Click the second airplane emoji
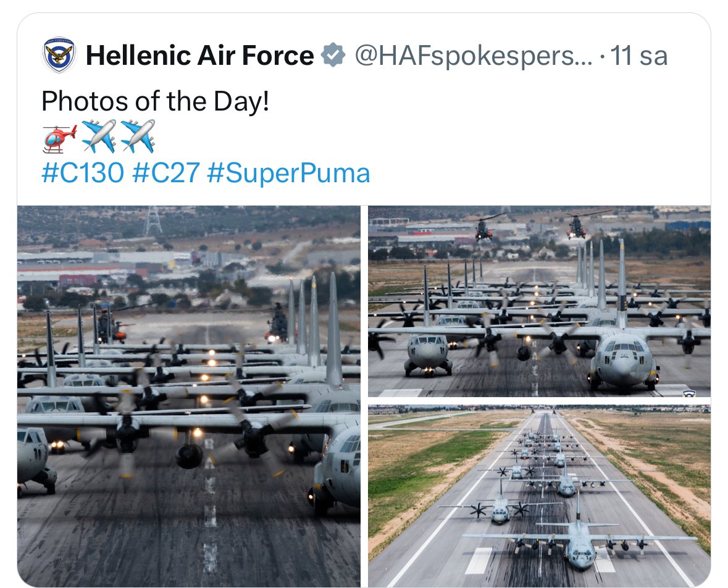 coord(138,136)
